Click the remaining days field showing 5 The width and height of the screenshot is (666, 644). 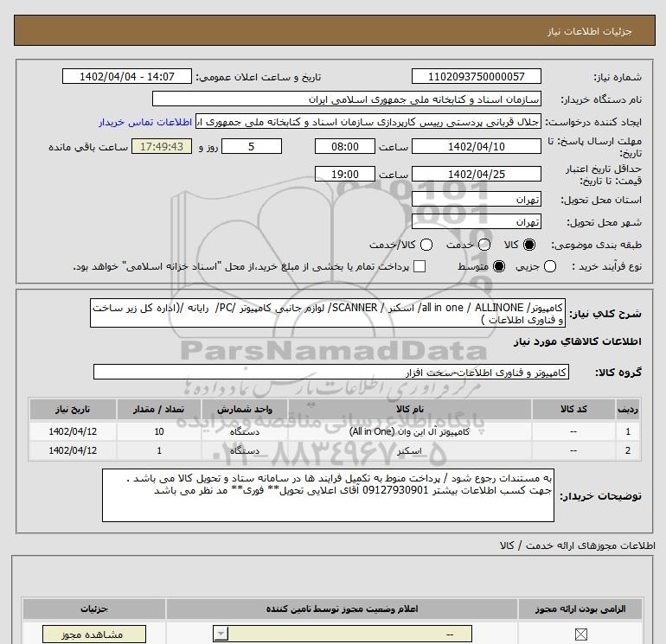click(x=252, y=146)
